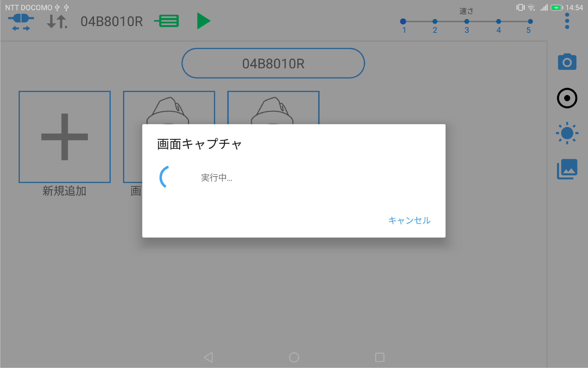Set speed to level 1
The width and height of the screenshot is (588, 368).
[x=403, y=22]
